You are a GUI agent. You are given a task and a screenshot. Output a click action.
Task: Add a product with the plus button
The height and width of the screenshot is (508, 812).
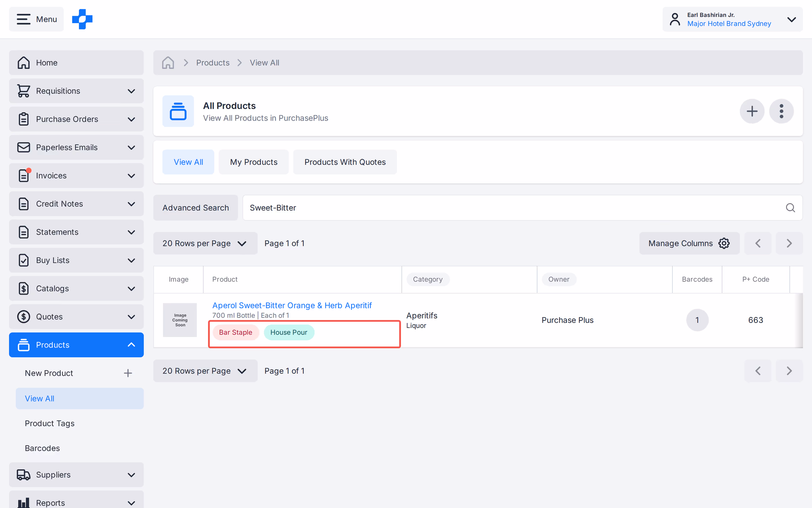click(752, 111)
